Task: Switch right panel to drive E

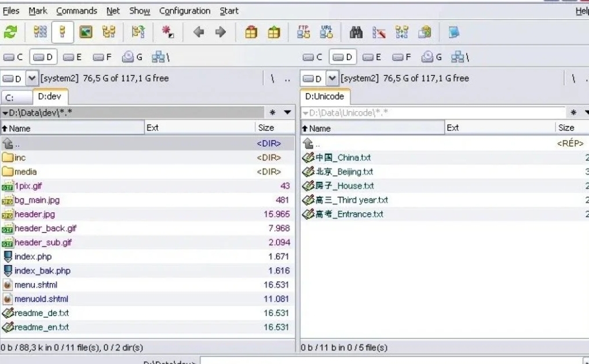Action: pyautogui.click(x=372, y=57)
